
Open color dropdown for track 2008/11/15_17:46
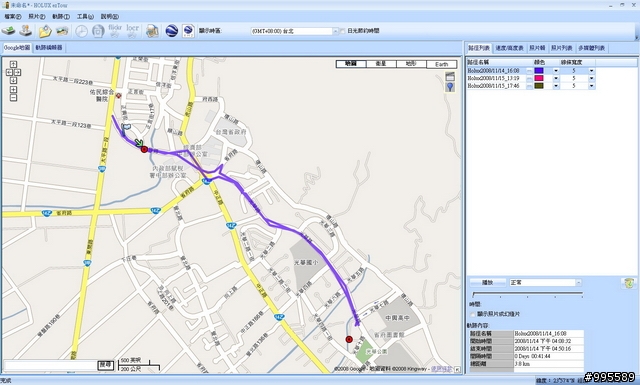[x=556, y=86]
